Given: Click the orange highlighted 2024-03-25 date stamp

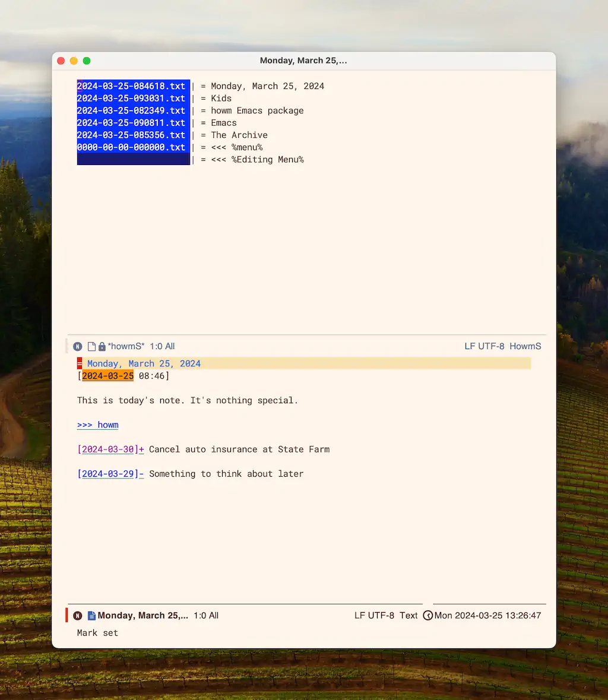Looking at the screenshot, I should 107,376.
